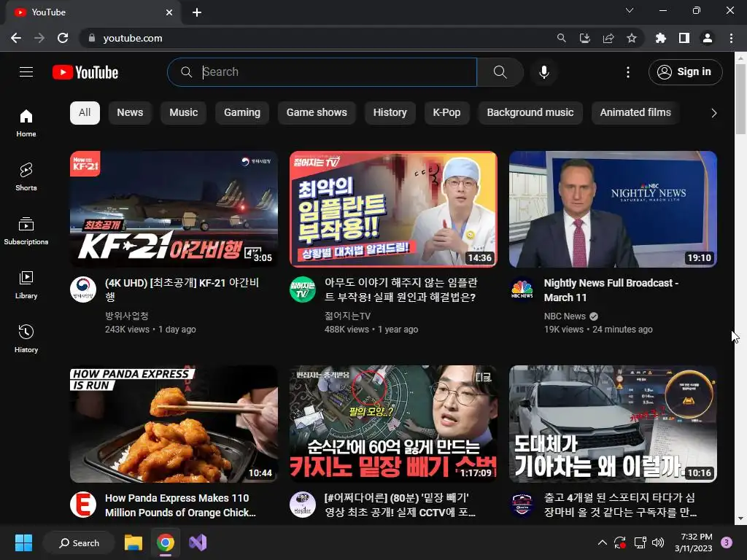Open the Windows taskbar Search box
Screen dimensions: 747x560
[x=79, y=542]
